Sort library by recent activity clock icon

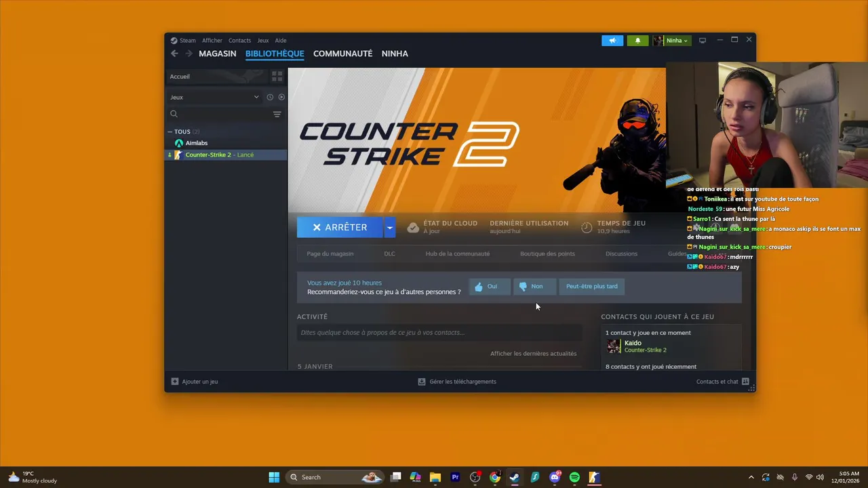[270, 97]
